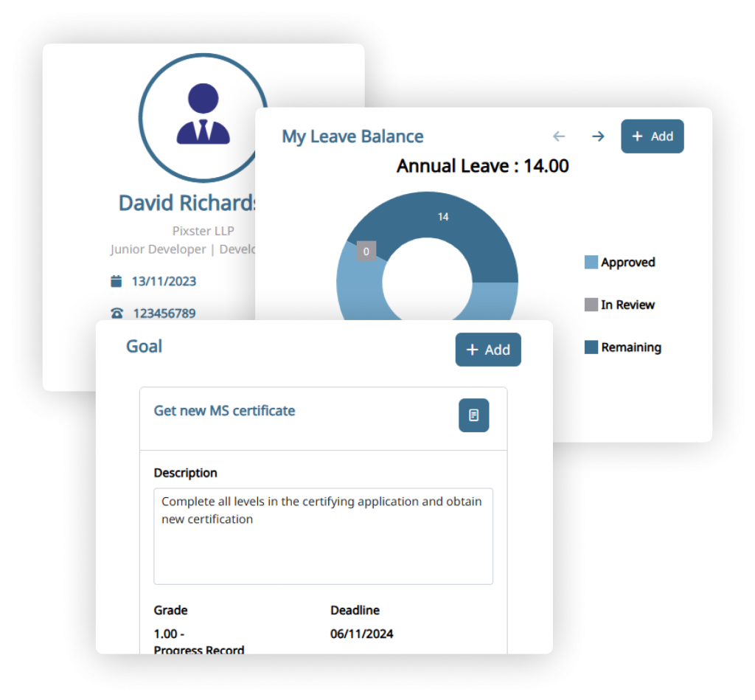Click the goal deadline date 06/11/2024
Screen dimensions: 755x700
(361, 634)
